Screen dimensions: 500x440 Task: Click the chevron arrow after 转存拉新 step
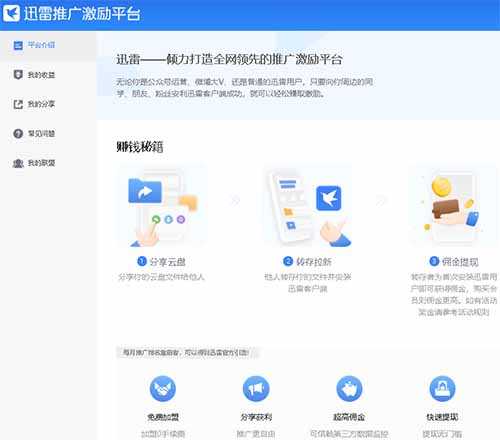pyautogui.click(x=381, y=201)
